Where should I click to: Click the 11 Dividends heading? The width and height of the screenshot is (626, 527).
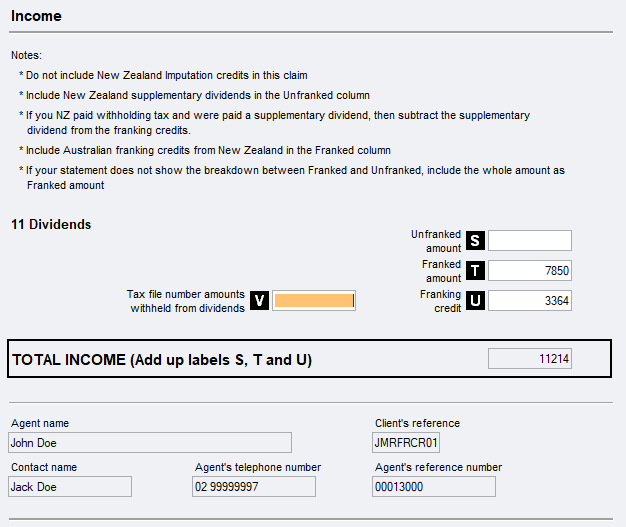(x=51, y=225)
